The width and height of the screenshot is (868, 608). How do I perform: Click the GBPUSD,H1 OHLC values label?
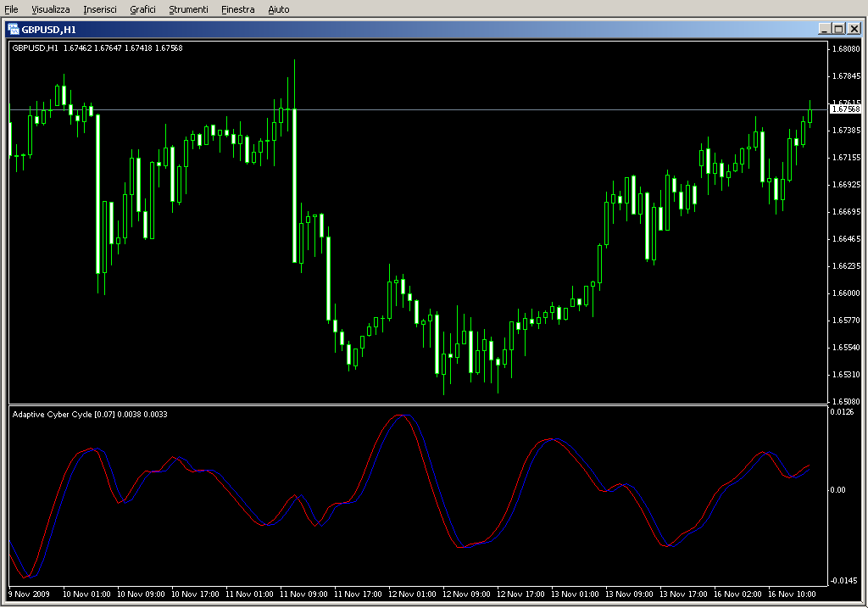tap(97, 48)
